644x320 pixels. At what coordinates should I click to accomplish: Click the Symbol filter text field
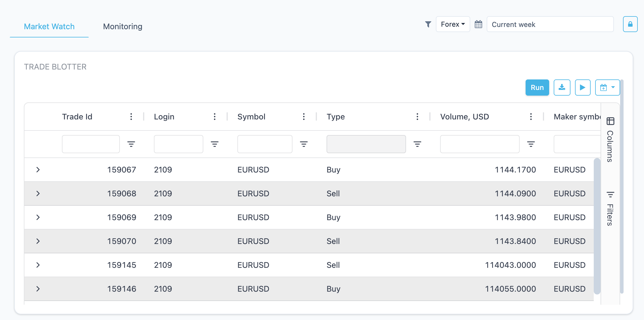coord(265,144)
